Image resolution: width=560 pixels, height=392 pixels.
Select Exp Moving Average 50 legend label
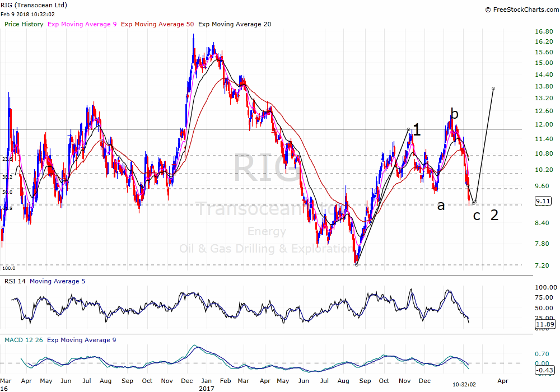tap(157, 24)
